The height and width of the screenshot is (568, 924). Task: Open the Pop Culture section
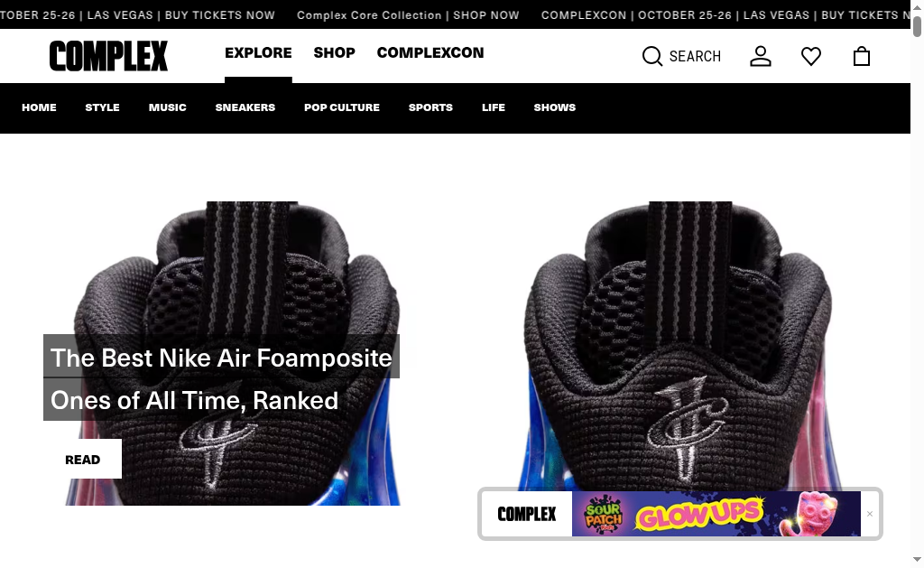pyautogui.click(x=342, y=107)
